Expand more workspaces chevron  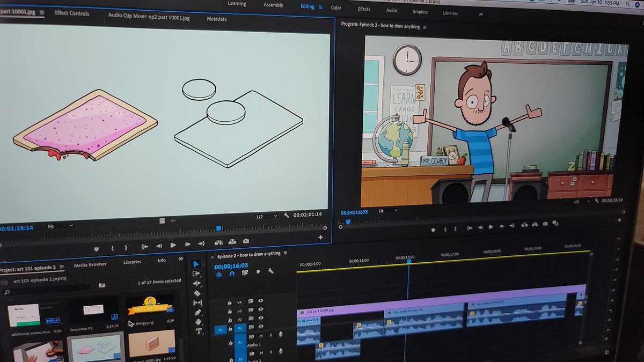coord(480,14)
